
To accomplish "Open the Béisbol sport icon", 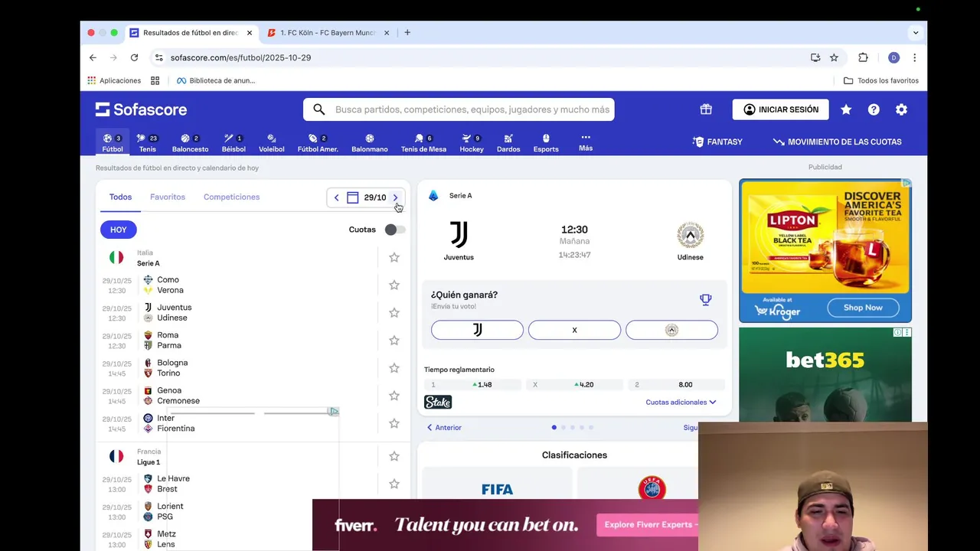I will tap(234, 142).
